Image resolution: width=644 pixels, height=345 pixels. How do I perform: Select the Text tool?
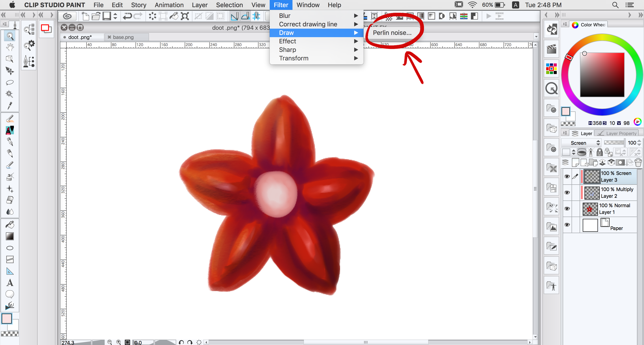pyautogui.click(x=10, y=283)
